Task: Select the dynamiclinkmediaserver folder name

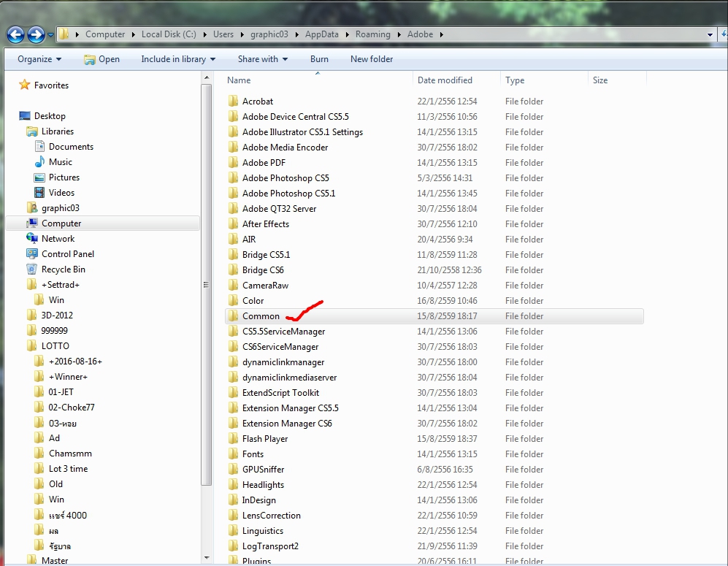Action: (x=290, y=378)
